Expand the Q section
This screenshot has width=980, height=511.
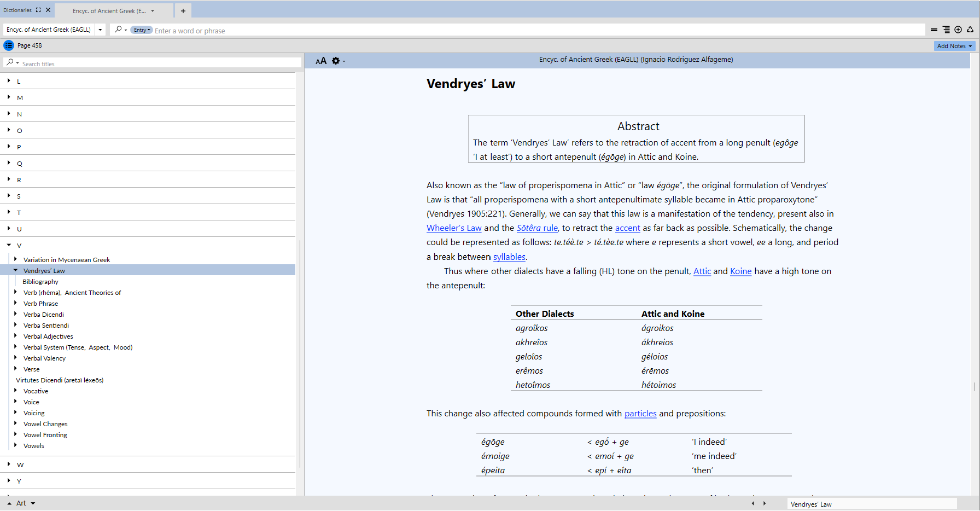(x=9, y=163)
